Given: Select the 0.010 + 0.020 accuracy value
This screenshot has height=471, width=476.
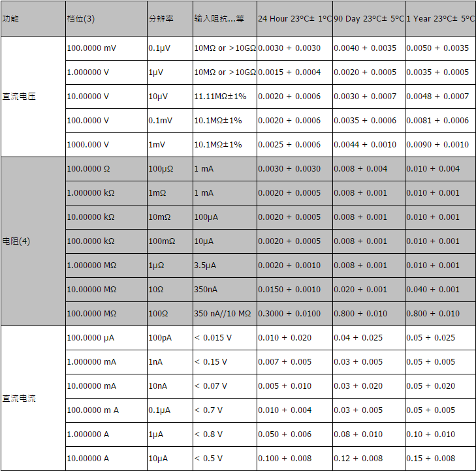Looking at the screenshot, I should tap(285, 338).
